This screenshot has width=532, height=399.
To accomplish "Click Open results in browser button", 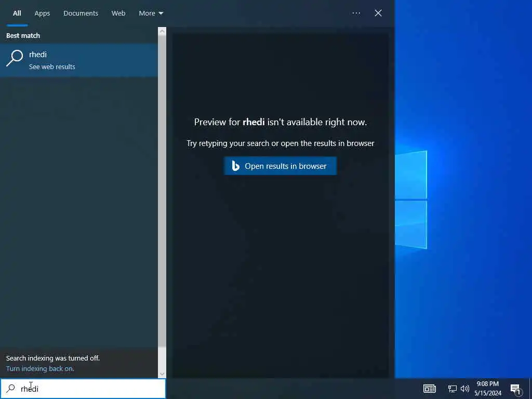I will [280, 166].
